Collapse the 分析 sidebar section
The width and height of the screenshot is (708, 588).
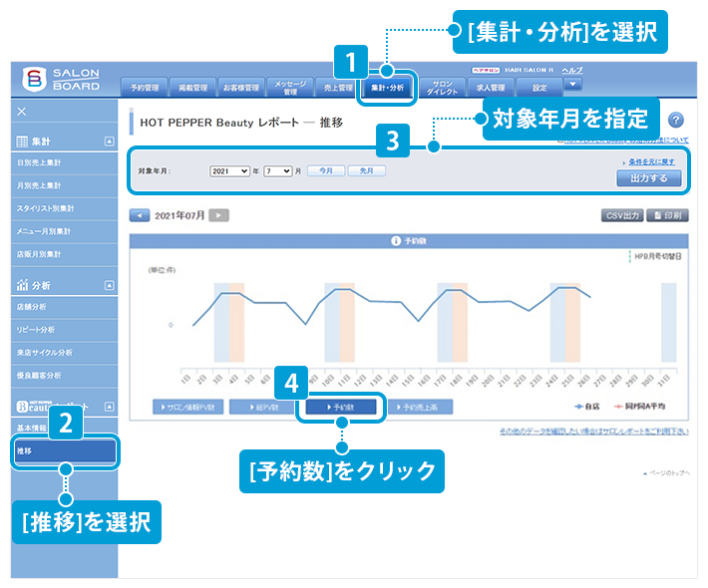109,285
